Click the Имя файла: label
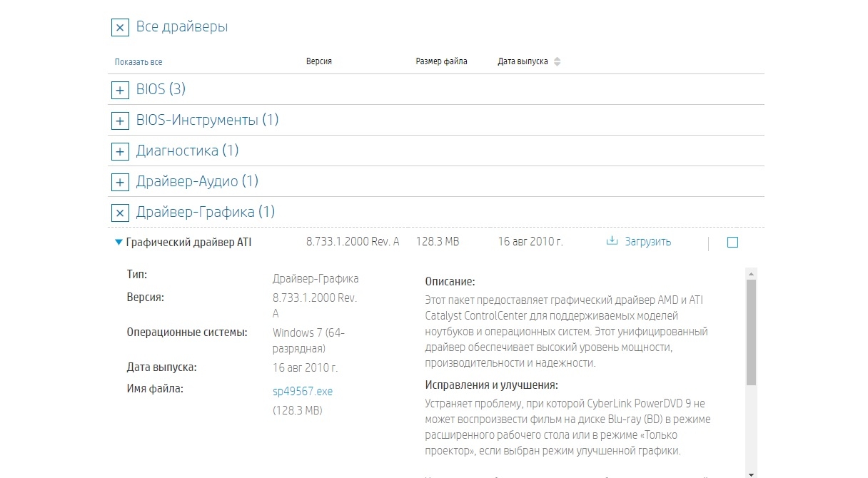 (155, 388)
